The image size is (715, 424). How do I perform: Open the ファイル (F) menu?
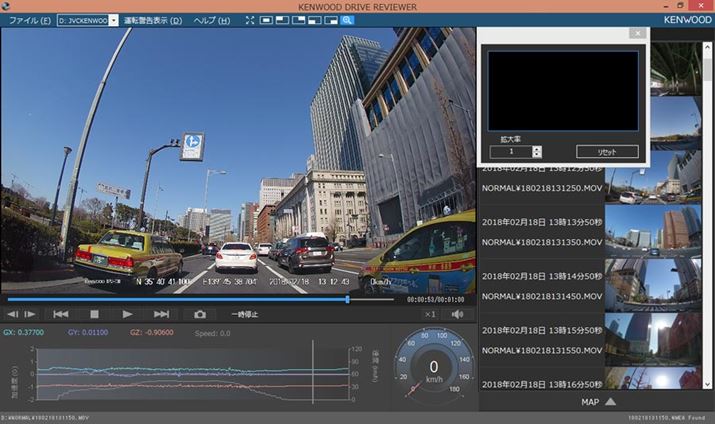pyautogui.click(x=29, y=20)
